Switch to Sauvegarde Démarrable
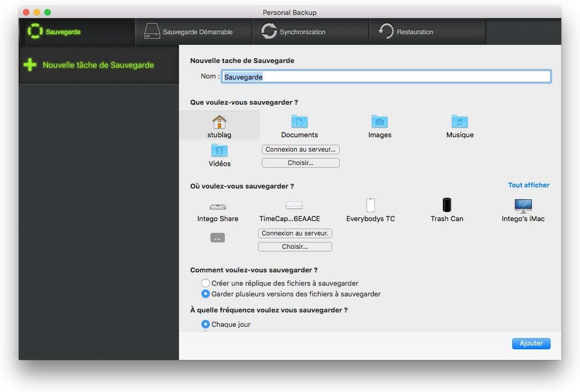The width and height of the screenshot is (580, 392). pyautogui.click(x=193, y=32)
